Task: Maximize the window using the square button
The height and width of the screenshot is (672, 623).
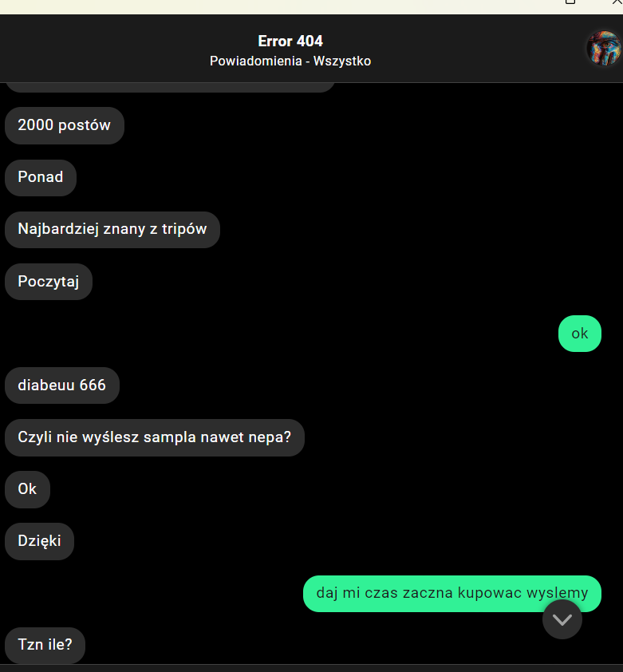Action: click(x=570, y=2)
